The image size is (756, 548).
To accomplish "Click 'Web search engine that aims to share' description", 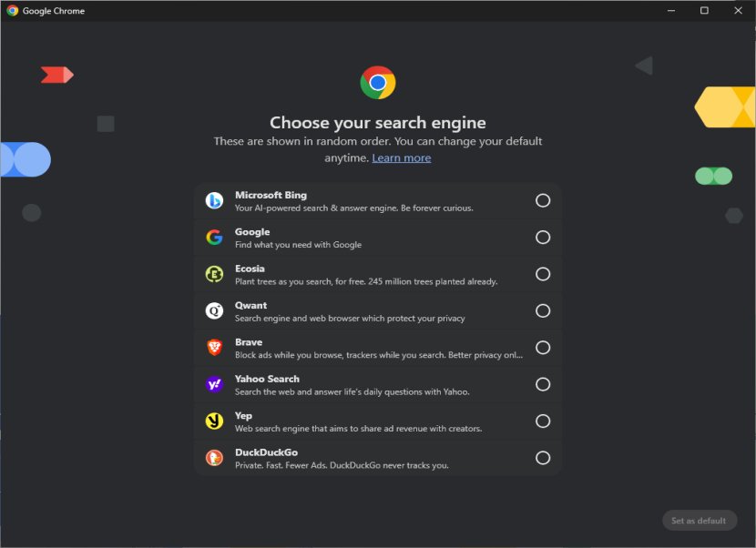I will pos(358,429).
